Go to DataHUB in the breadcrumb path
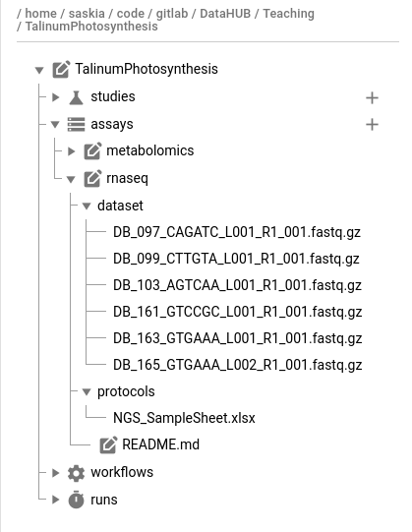Screen dimensions: 412x532 [225, 14]
